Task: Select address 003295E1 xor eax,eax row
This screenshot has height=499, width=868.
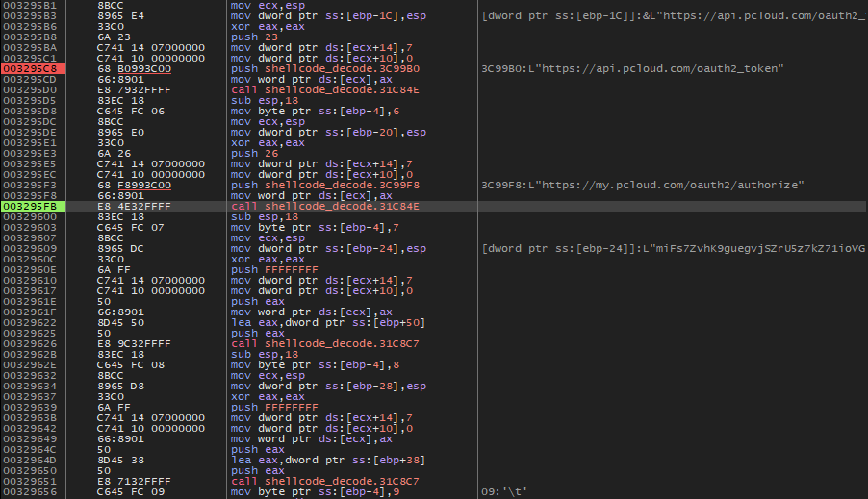Action: click(29, 142)
